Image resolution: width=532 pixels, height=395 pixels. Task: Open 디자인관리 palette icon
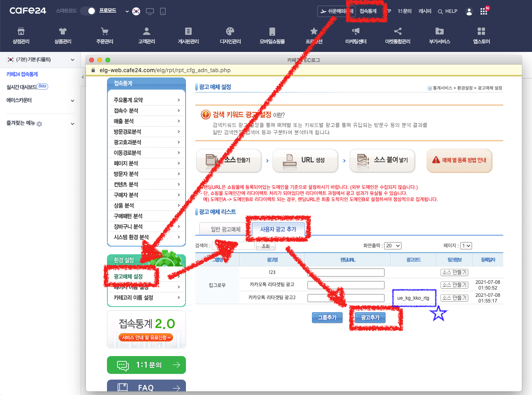tap(230, 32)
